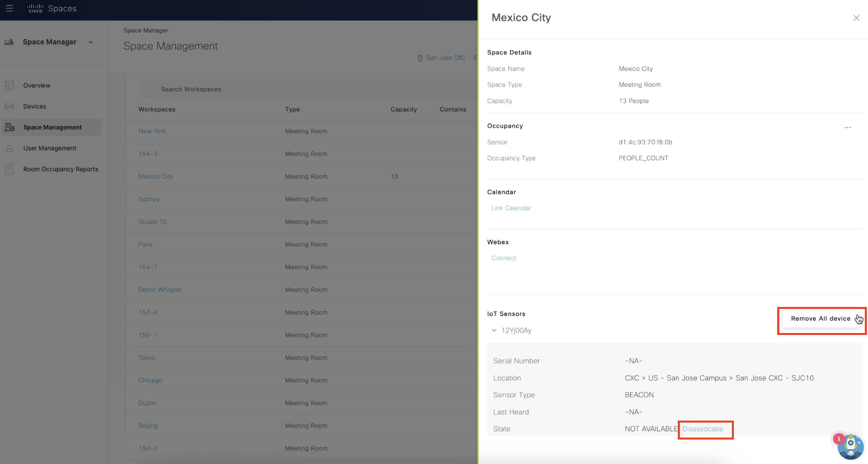This screenshot has height=464, width=868.
Task: Open User Management in the sidebar
Action: coord(50,148)
